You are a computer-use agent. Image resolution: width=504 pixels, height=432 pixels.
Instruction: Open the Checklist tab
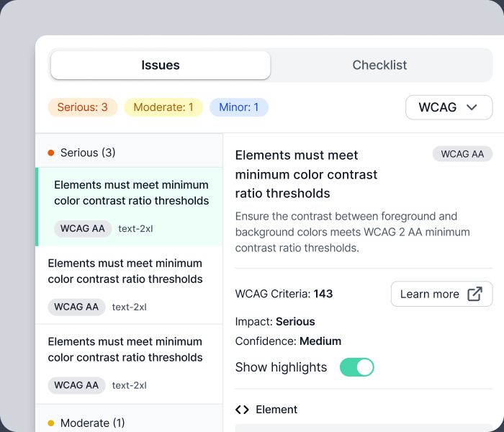pos(379,65)
